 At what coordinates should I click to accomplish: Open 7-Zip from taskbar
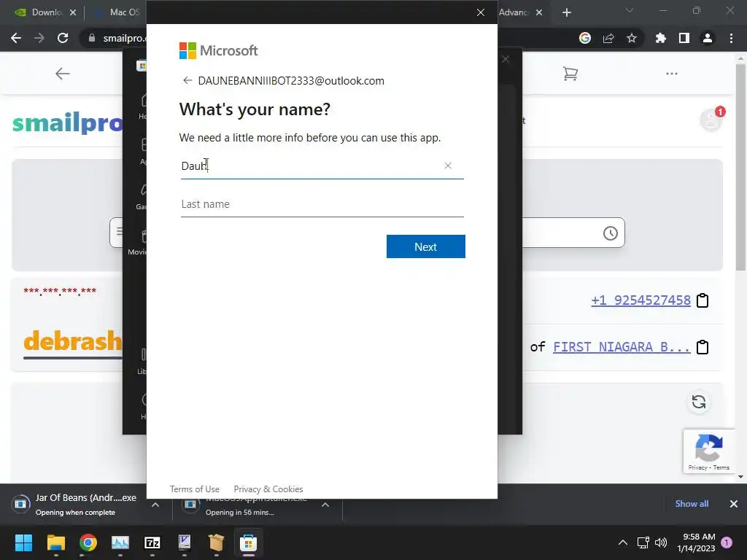click(x=152, y=542)
